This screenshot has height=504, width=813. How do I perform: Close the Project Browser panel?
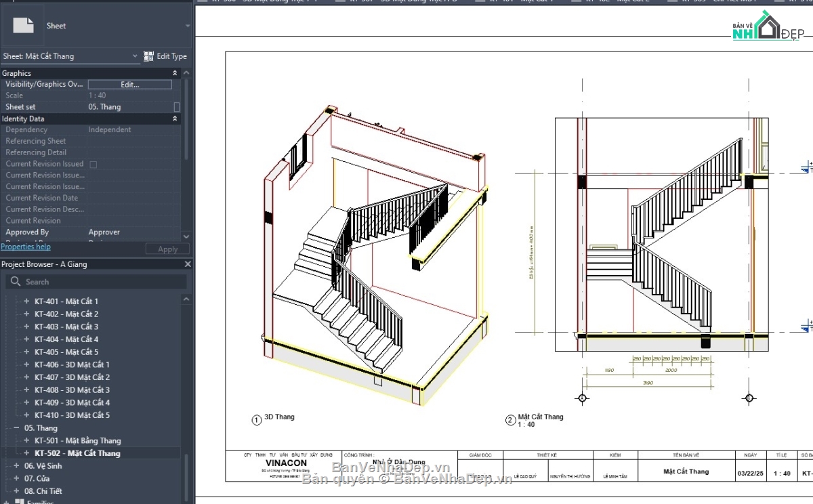(x=188, y=264)
